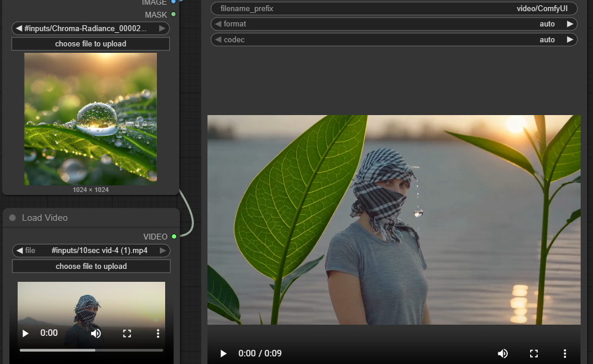Open fullscreen for the output video
Image resolution: width=593 pixels, height=364 pixels.
click(534, 353)
